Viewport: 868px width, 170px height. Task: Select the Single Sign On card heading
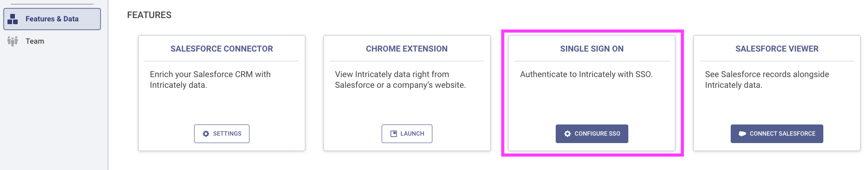click(x=592, y=49)
